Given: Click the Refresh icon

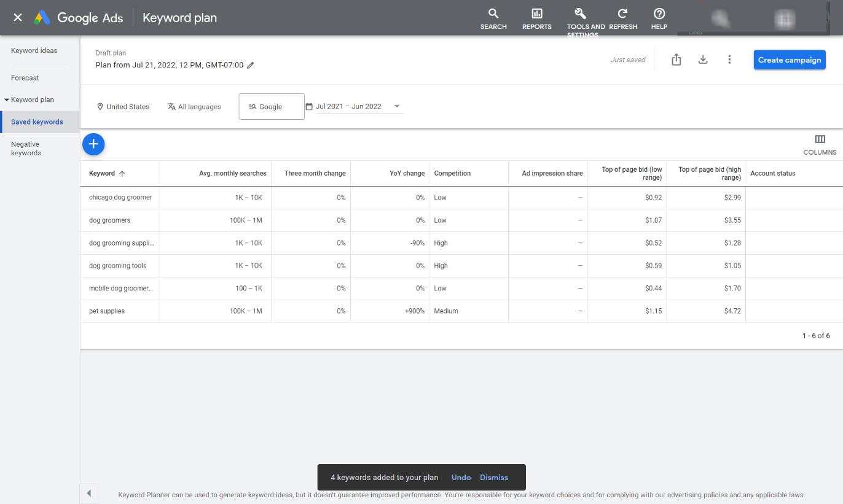Looking at the screenshot, I should (622, 18).
